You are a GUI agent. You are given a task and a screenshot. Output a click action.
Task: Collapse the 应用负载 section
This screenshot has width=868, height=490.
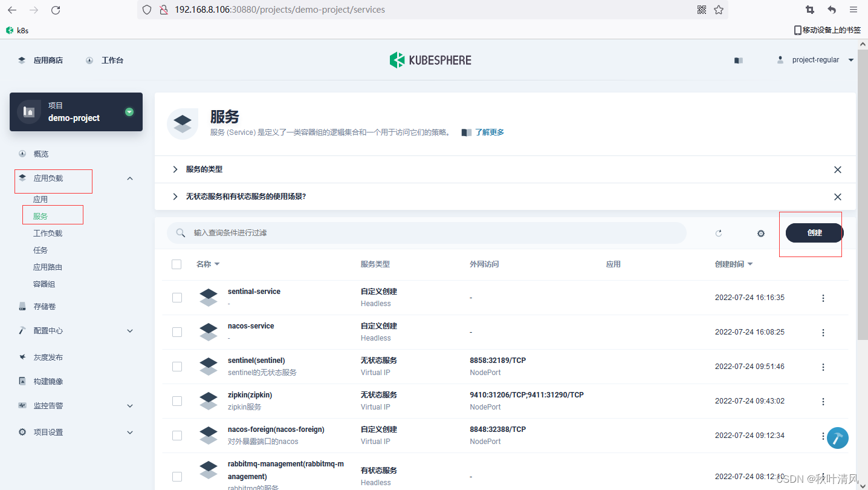[x=130, y=178]
